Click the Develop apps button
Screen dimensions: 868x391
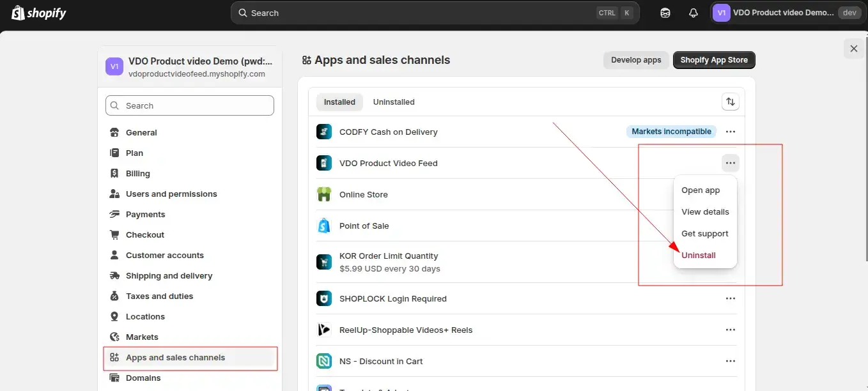636,60
